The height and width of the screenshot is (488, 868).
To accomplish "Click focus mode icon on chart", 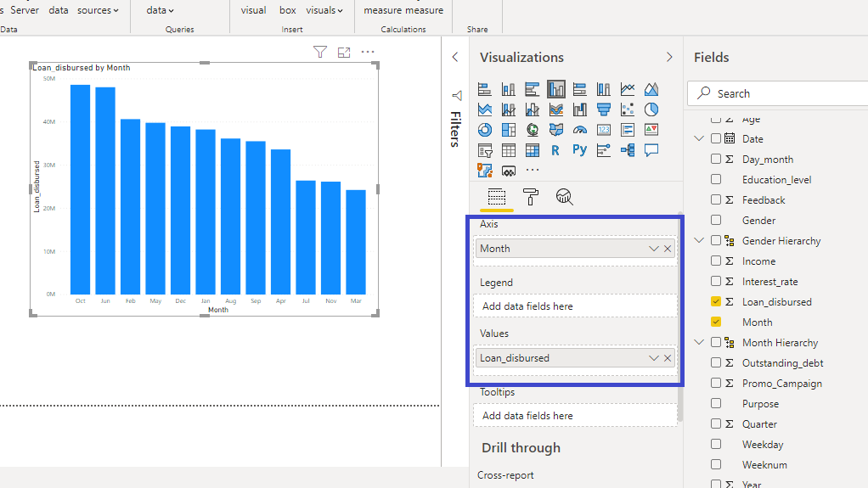I will point(344,53).
